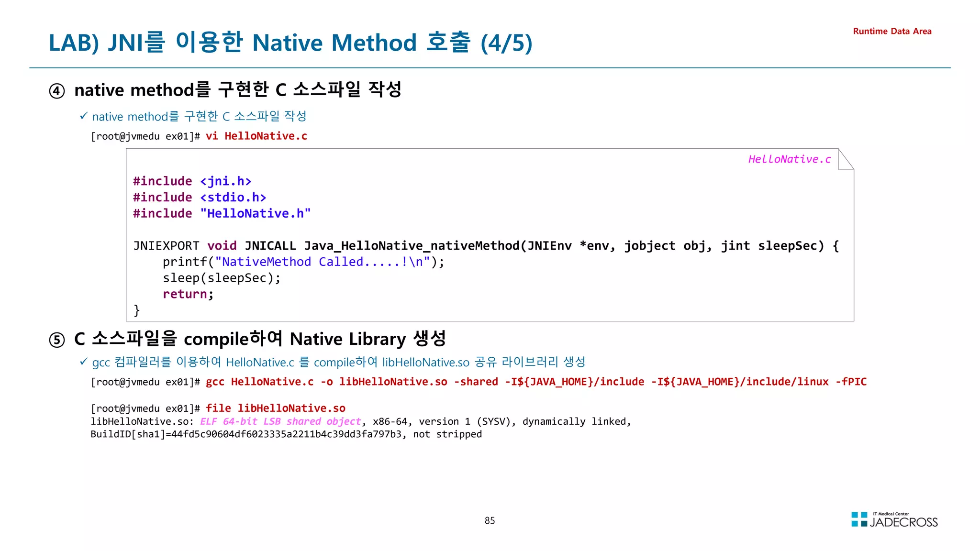Image resolution: width=980 pixels, height=551 pixels.
Task: Click the '#include "HelloNative.h"' line
Action: coord(222,214)
